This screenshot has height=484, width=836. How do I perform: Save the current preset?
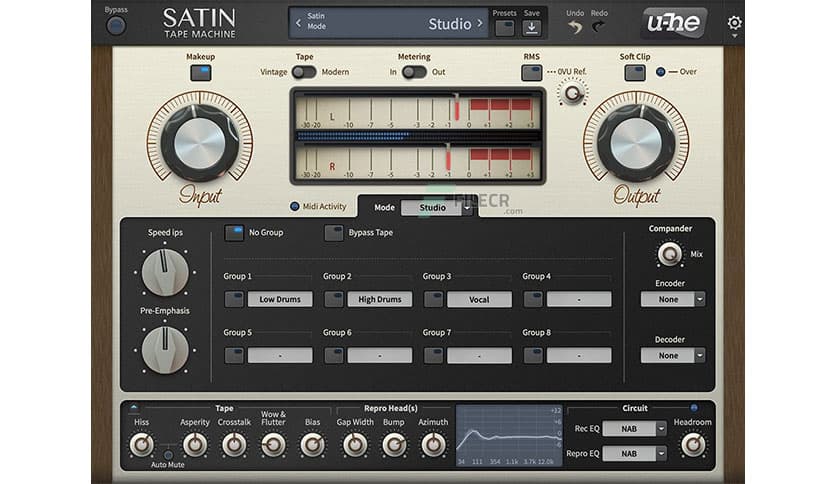click(532, 28)
